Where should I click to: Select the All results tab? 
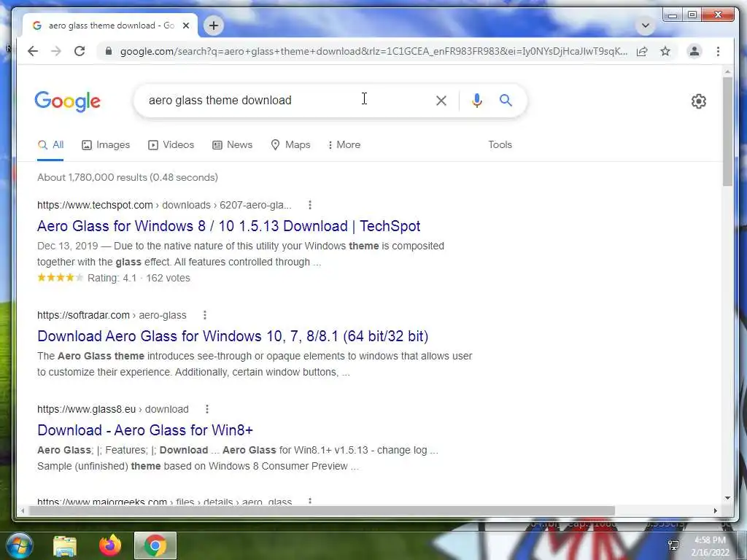pyautogui.click(x=50, y=145)
